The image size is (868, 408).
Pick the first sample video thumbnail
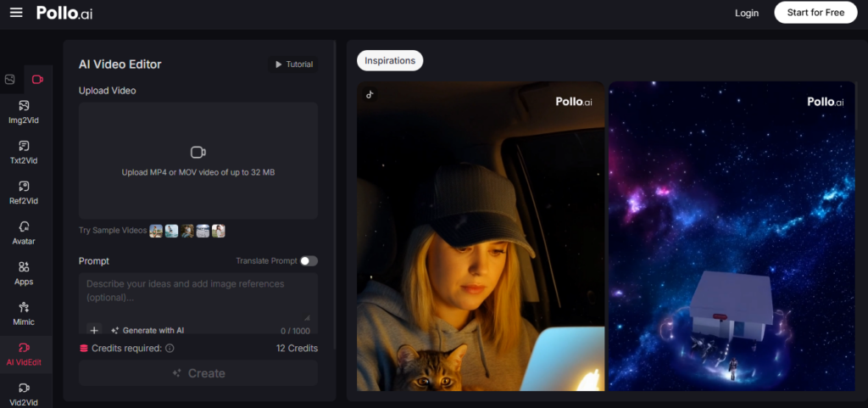point(156,231)
